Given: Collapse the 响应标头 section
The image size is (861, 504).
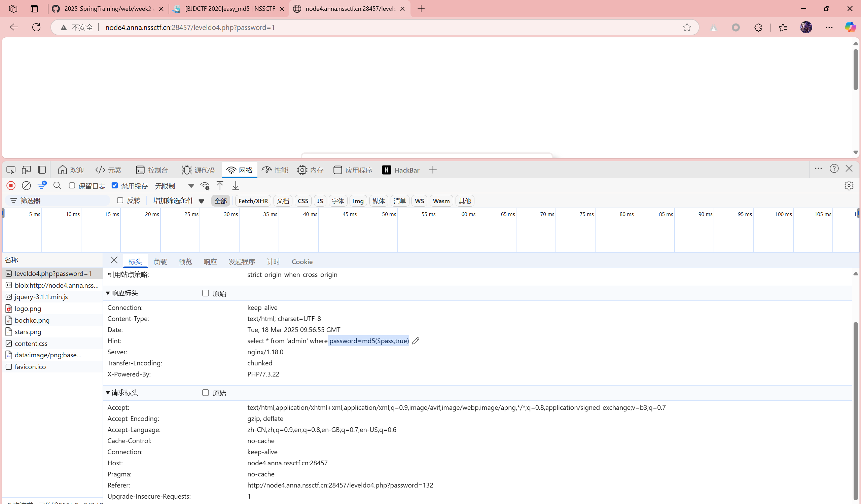Looking at the screenshot, I should coord(108,293).
